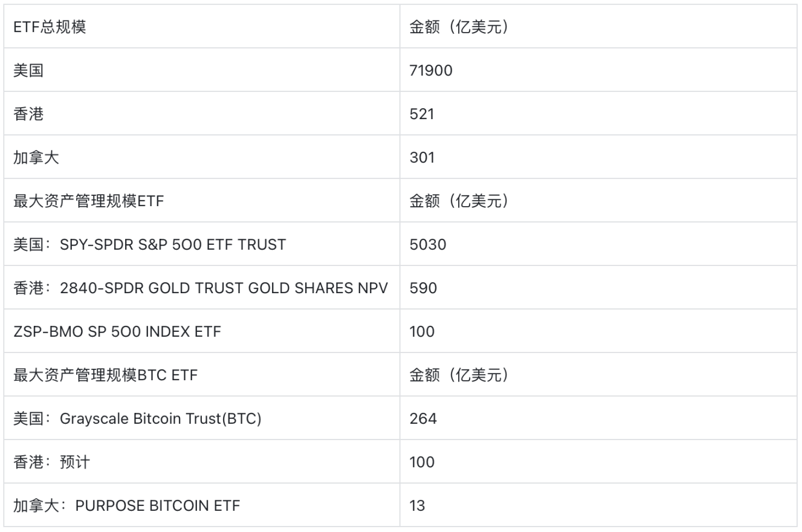Click the 71900 value cell
This screenshot has height=532, width=802.
click(431, 71)
